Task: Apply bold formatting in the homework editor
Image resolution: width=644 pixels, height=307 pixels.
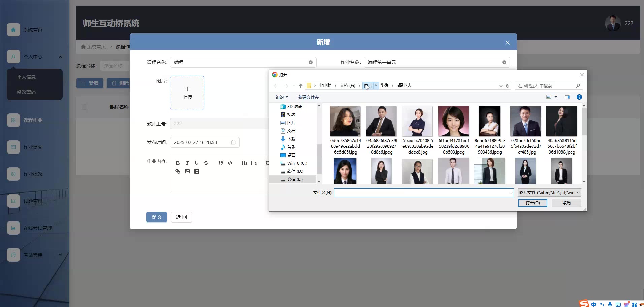Action: [x=178, y=163]
